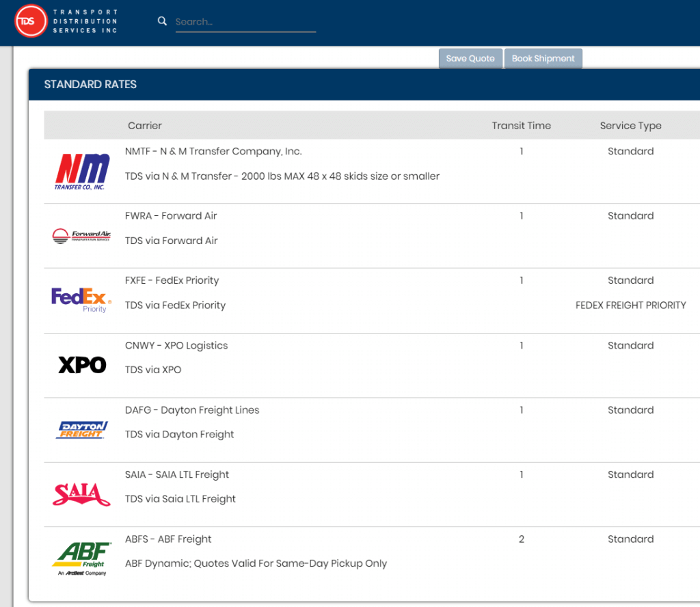Click the N&M Transfer Co. logo

click(x=82, y=172)
